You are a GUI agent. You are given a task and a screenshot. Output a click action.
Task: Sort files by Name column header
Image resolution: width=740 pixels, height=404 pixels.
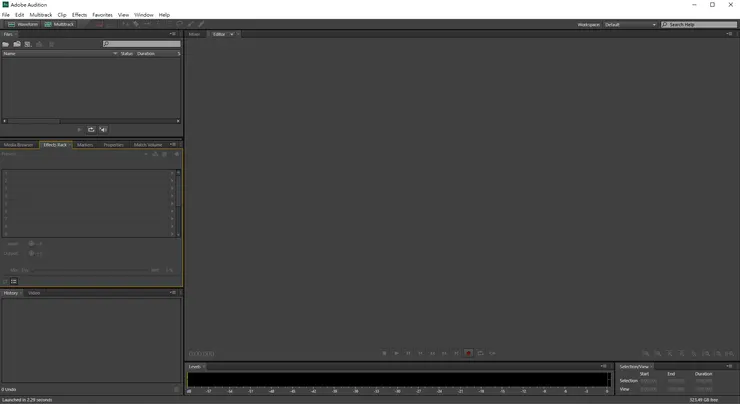(9, 54)
